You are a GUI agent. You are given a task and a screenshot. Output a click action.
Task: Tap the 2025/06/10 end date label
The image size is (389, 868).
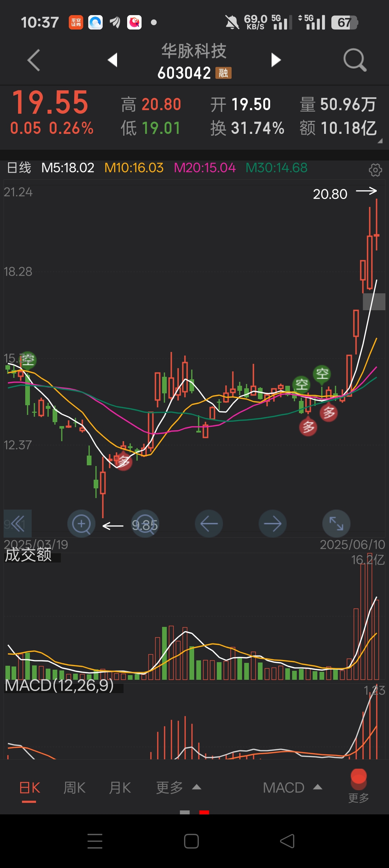tap(352, 544)
